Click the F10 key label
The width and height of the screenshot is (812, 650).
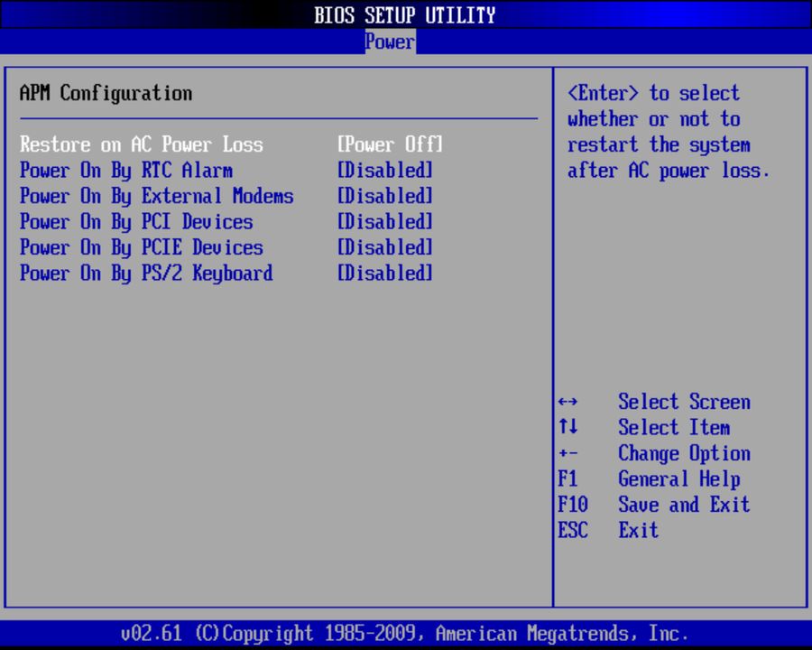pos(573,505)
